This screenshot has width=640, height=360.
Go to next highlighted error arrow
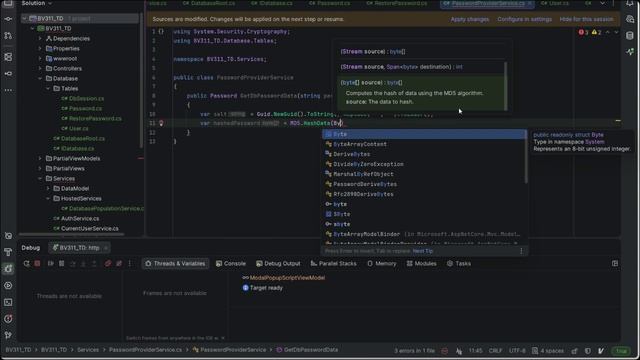point(616,32)
